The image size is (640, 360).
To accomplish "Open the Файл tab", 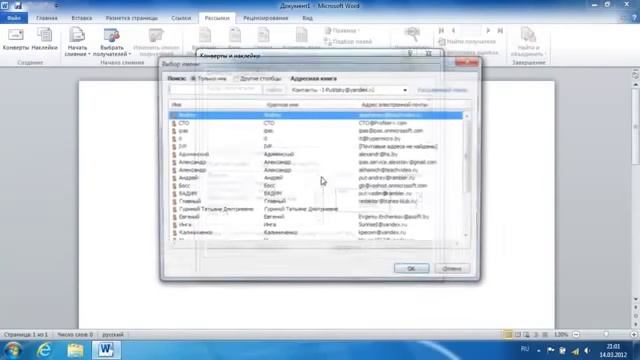I will pyautogui.click(x=14, y=18).
